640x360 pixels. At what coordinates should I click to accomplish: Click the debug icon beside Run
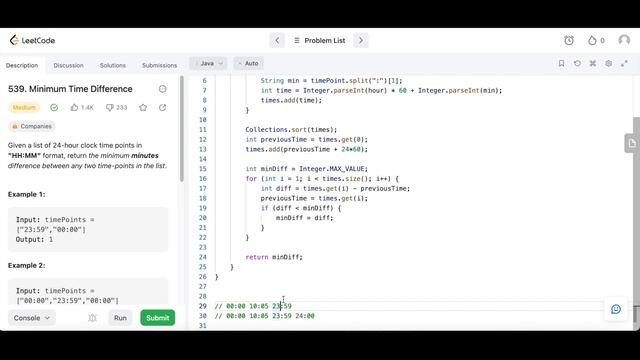coord(92,318)
